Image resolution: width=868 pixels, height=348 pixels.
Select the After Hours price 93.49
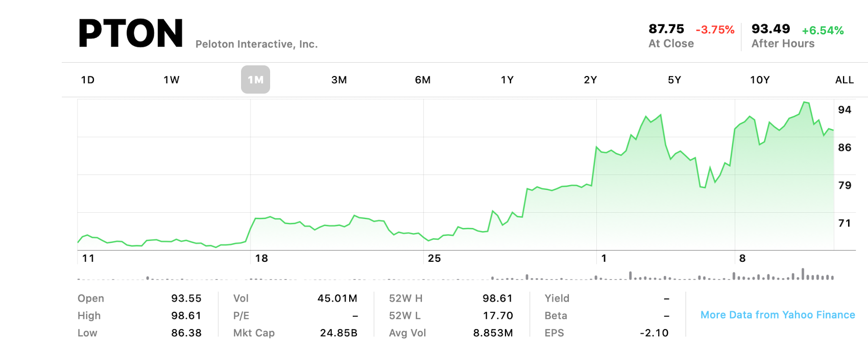coord(771,29)
